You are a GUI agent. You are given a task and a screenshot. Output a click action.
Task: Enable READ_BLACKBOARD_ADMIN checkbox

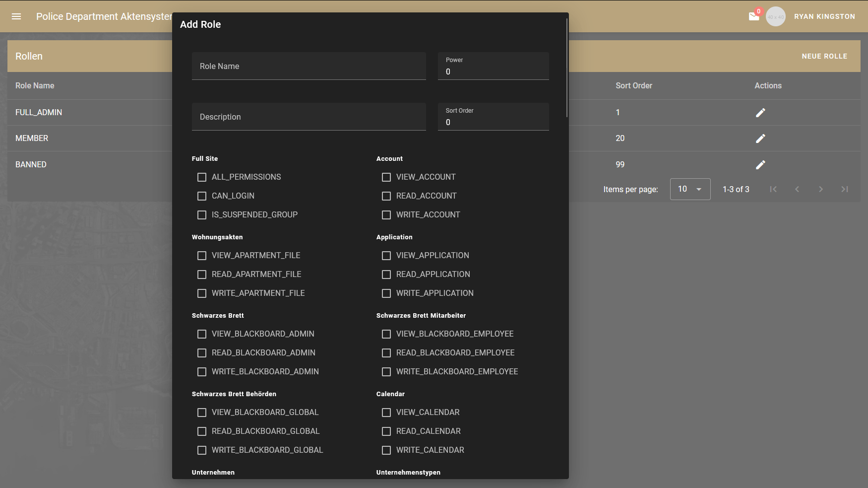(202, 353)
